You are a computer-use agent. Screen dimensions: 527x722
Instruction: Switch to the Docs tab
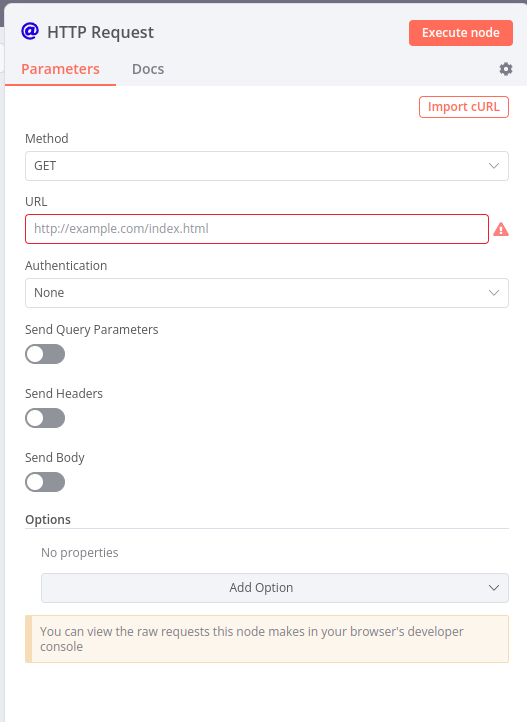[x=148, y=69]
